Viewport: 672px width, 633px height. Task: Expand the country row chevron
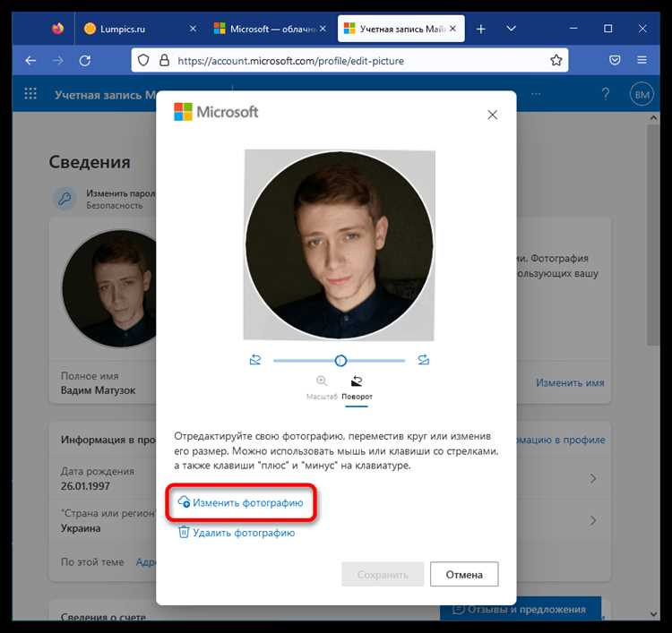click(593, 520)
